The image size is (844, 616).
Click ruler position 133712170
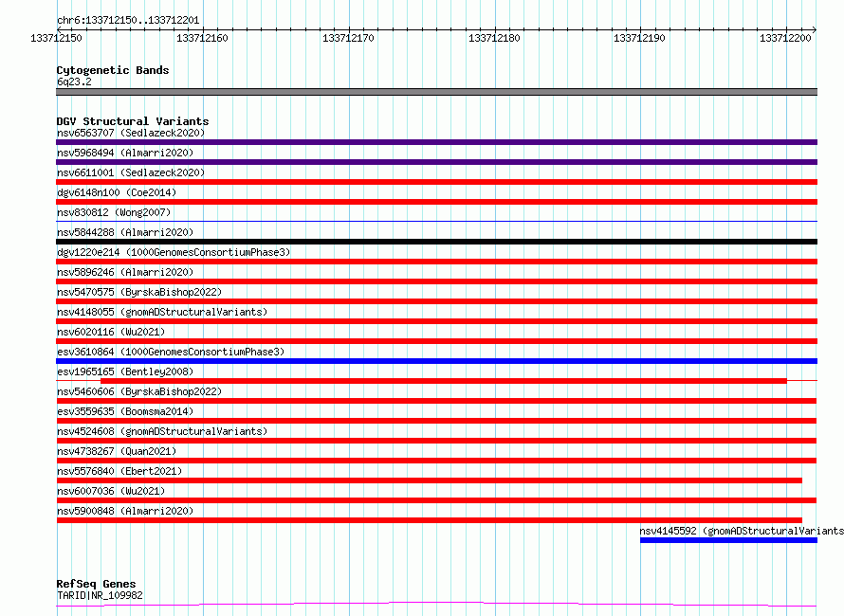348,38
